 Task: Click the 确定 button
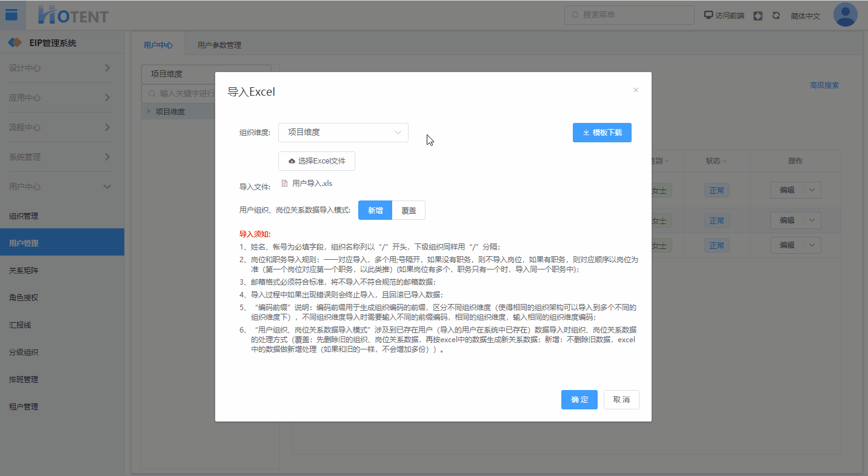[x=579, y=400]
